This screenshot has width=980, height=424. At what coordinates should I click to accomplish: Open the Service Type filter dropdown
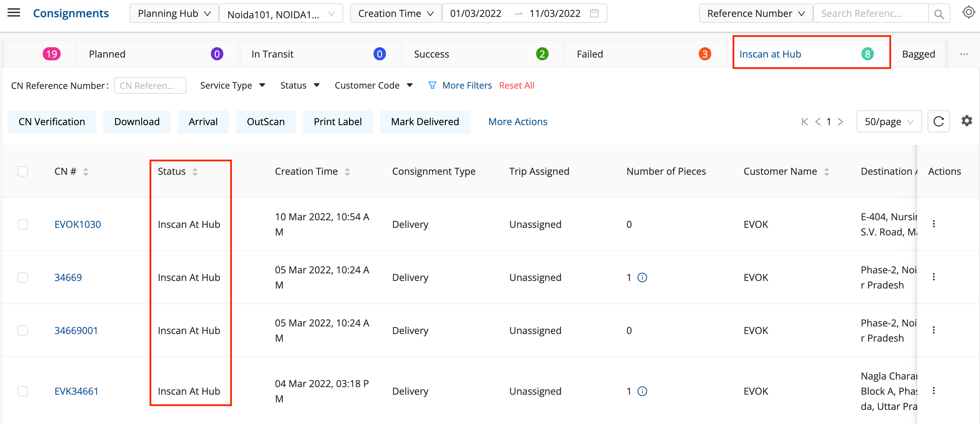232,85
